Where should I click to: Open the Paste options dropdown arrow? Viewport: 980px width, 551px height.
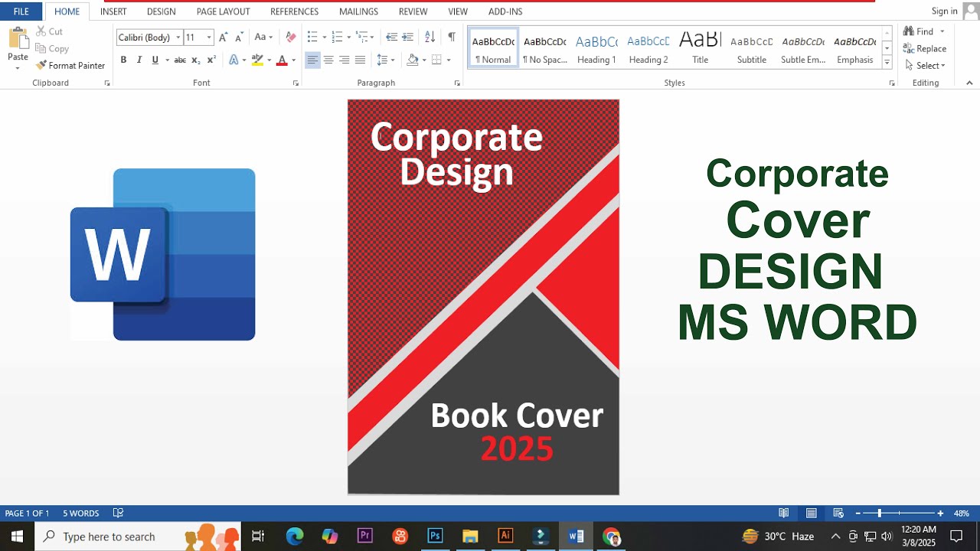tap(18, 68)
